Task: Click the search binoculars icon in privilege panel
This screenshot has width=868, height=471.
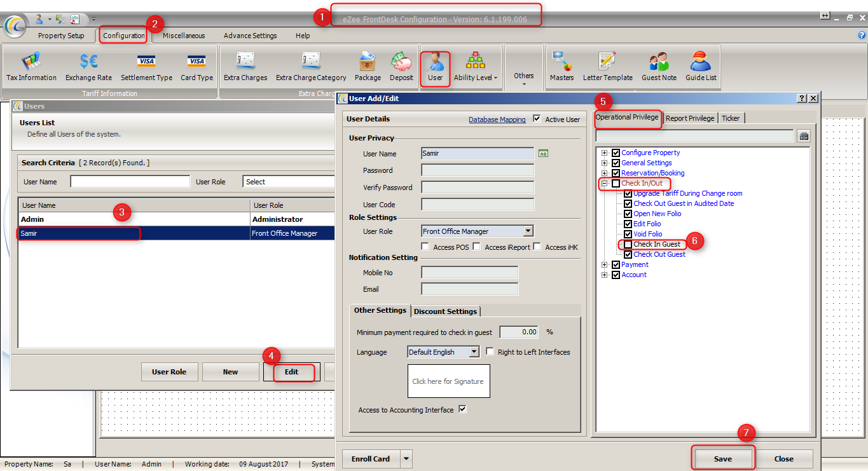Action: pyautogui.click(x=804, y=136)
